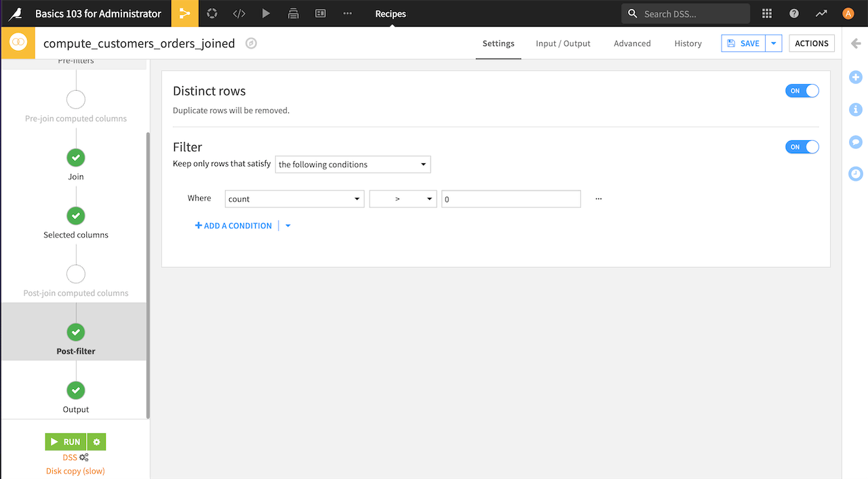Open dashboards with the panel icon

[x=320, y=13]
